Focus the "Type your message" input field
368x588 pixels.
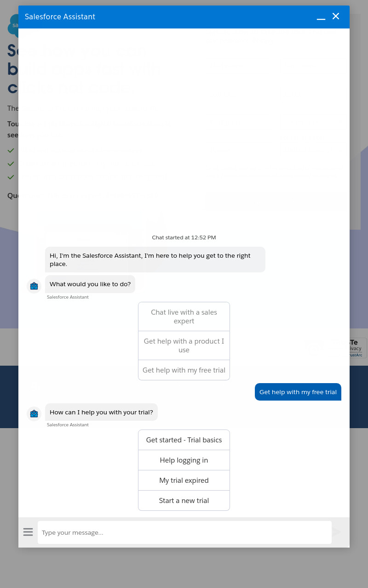[x=184, y=532]
